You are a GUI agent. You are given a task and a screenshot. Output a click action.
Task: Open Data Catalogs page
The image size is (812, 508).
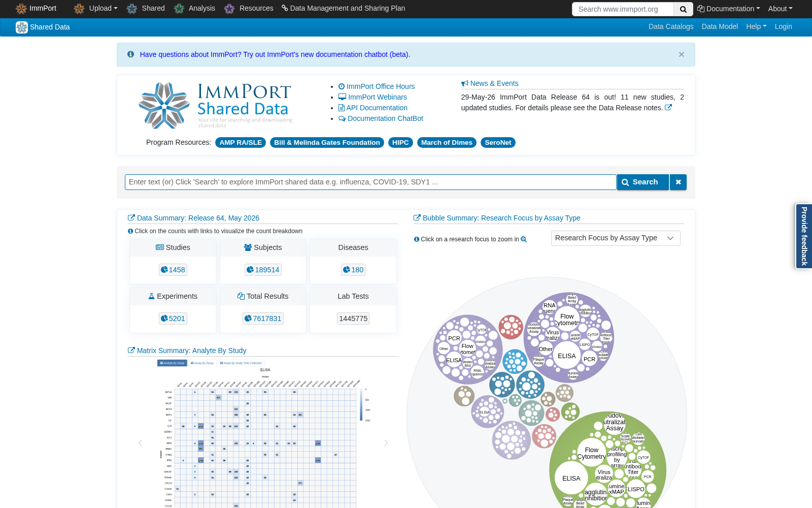[x=671, y=26]
